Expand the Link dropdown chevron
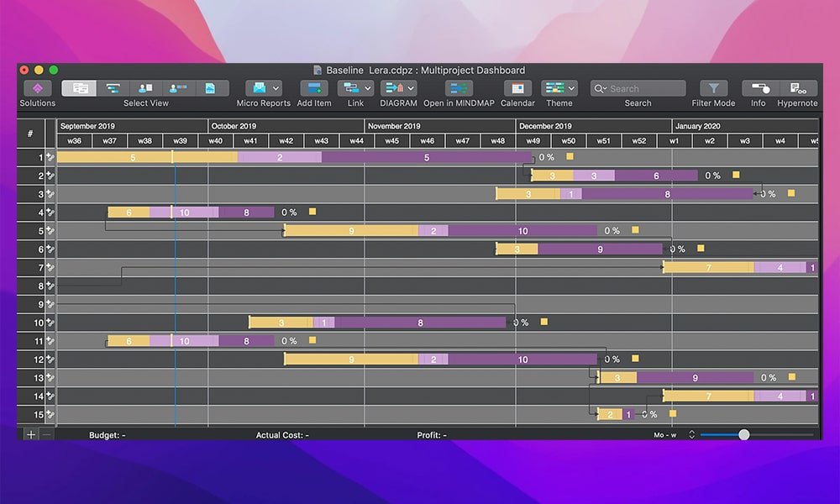Viewport: 840px width, 504px height. point(368,88)
